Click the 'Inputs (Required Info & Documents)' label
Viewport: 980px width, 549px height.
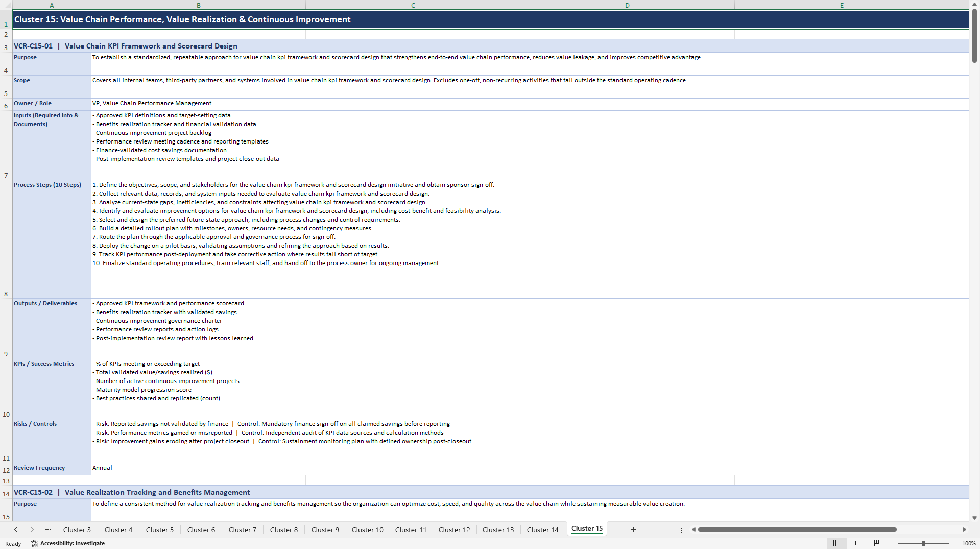click(x=52, y=145)
